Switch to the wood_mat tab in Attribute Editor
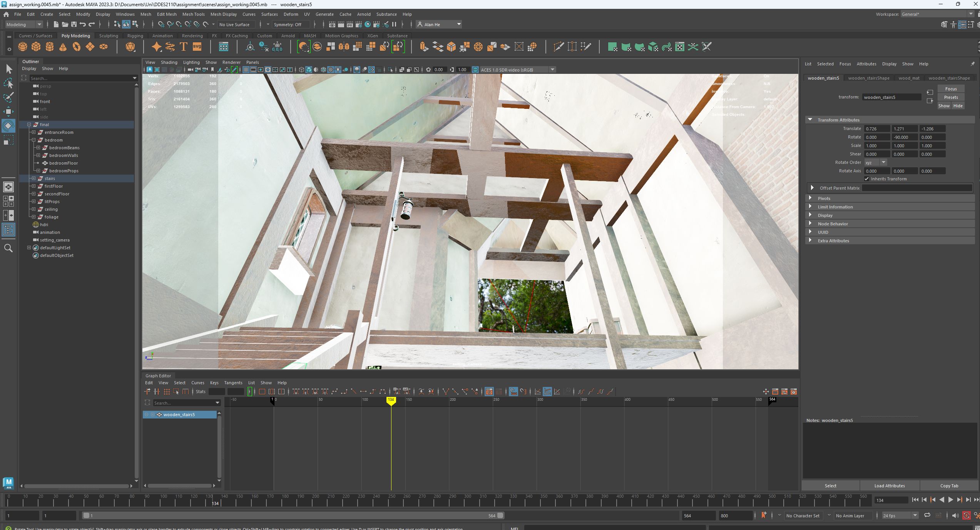Screen dimensions: 980x530 tap(908, 78)
